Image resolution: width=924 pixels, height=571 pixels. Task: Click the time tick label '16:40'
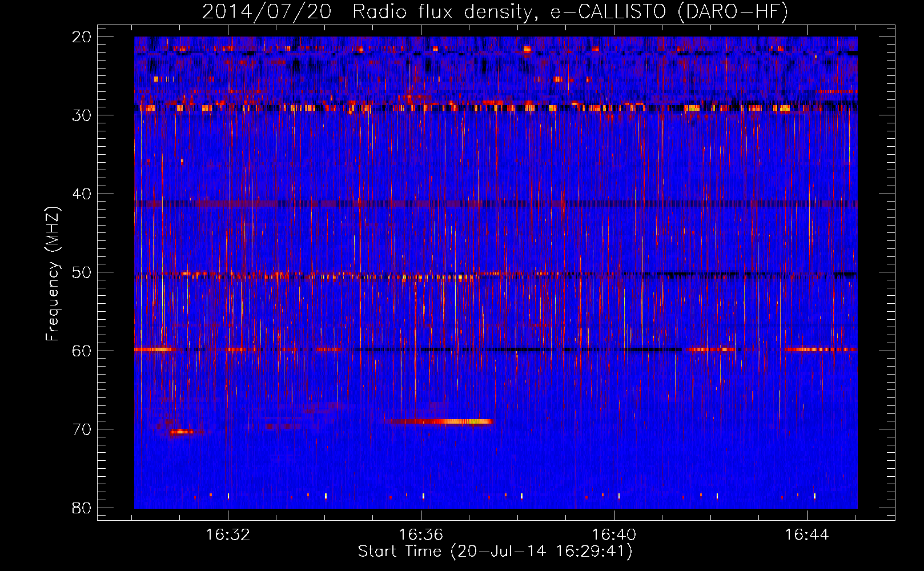614,535
